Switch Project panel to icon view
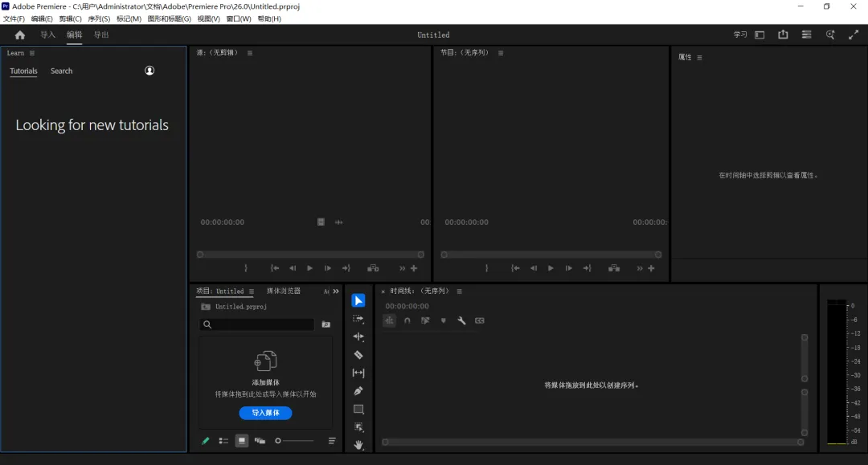 [241, 441]
